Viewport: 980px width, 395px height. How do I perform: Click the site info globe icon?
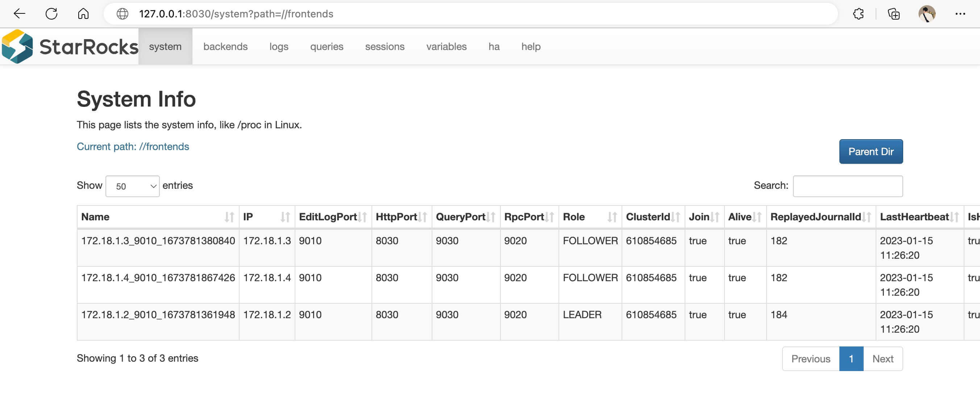pyautogui.click(x=122, y=14)
